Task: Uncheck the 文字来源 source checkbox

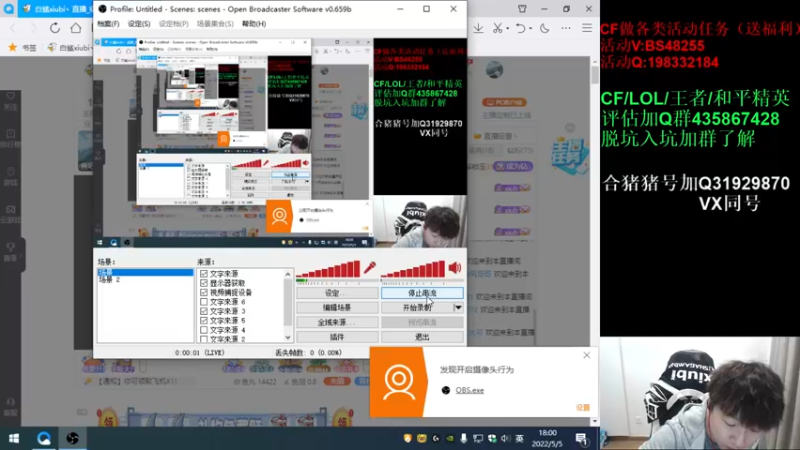Action: pyautogui.click(x=204, y=274)
